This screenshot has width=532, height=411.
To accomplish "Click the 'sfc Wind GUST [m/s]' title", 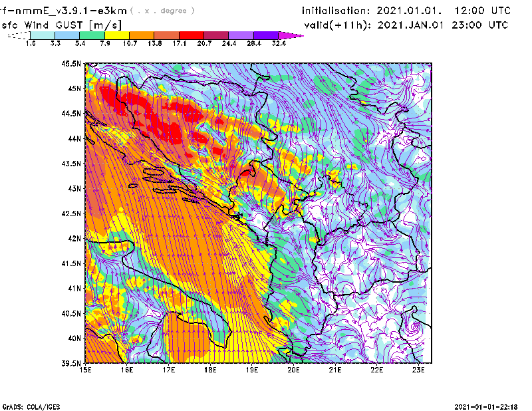I will (x=61, y=25).
